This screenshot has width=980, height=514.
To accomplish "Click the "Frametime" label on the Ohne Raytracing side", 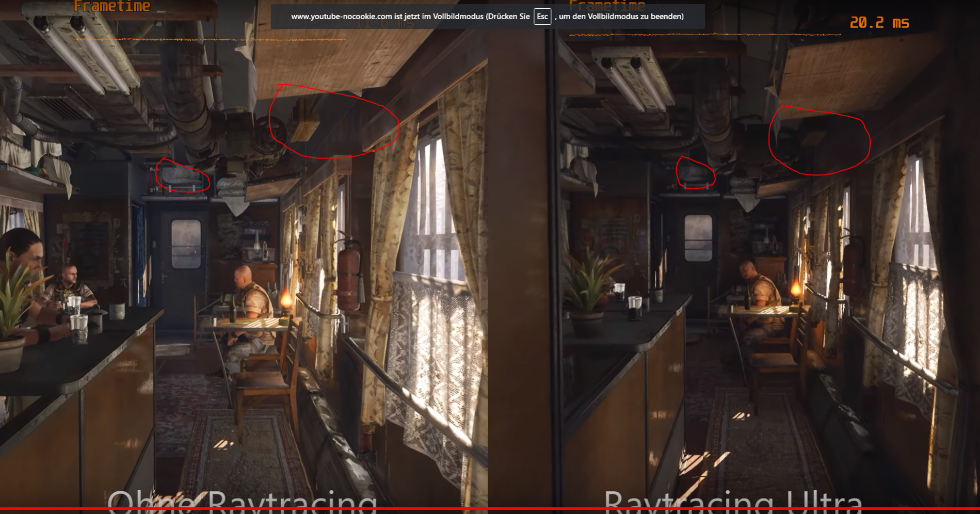I will coord(112,6).
